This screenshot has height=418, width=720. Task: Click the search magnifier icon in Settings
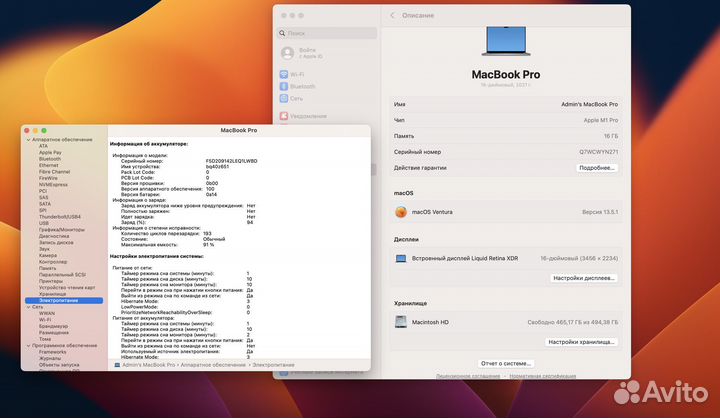coord(282,33)
